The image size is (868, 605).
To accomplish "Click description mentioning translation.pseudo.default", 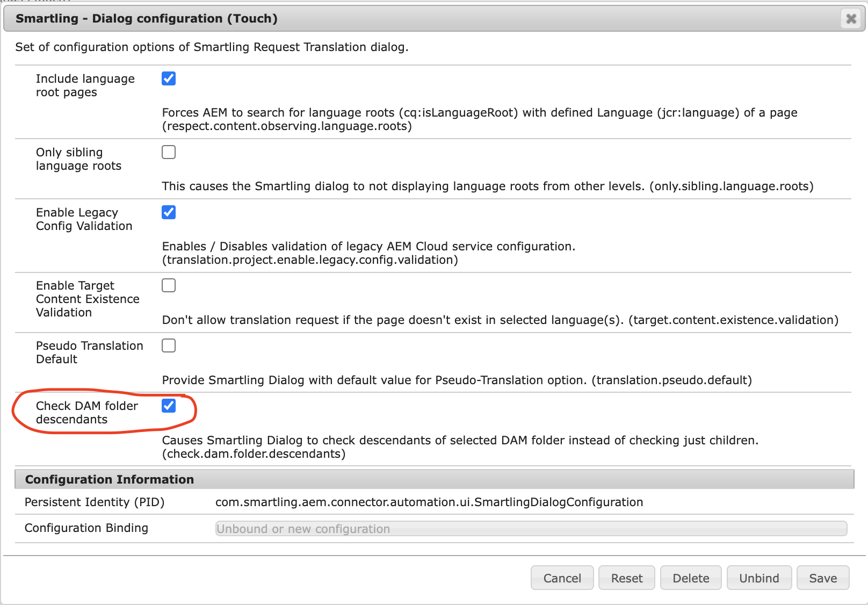I will point(457,380).
